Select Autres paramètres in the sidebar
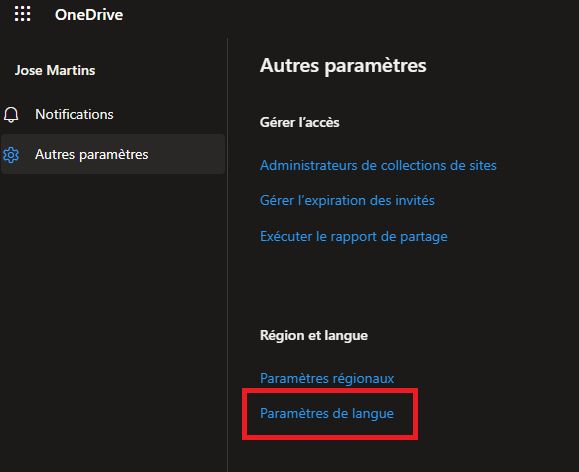Screen dimensions: 579x472 [113, 154]
